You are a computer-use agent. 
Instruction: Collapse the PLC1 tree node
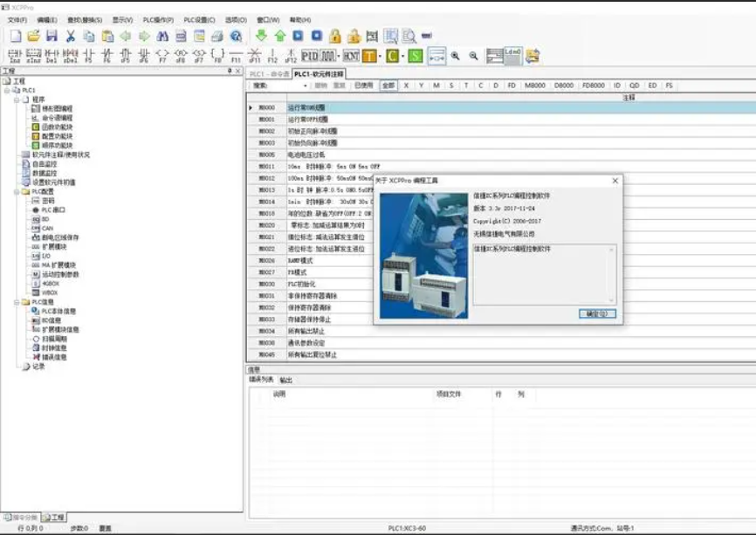pyautogui.click(x=7, y=91)
